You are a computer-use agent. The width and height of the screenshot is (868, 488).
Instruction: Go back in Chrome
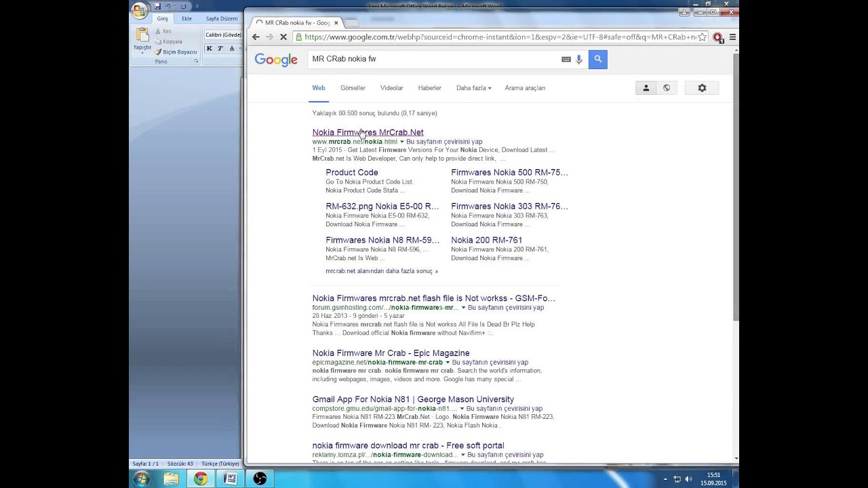pyautogui.click(x=256, y=37)
